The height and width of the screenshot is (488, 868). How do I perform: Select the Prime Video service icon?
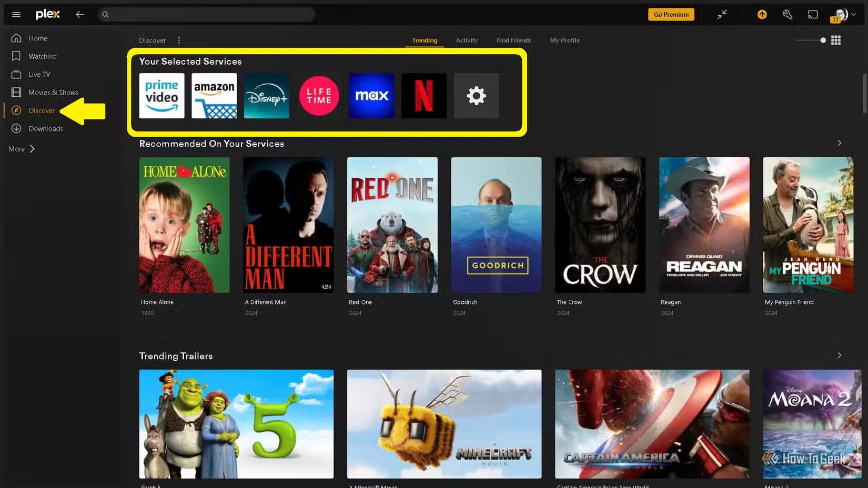click(162, 96)
